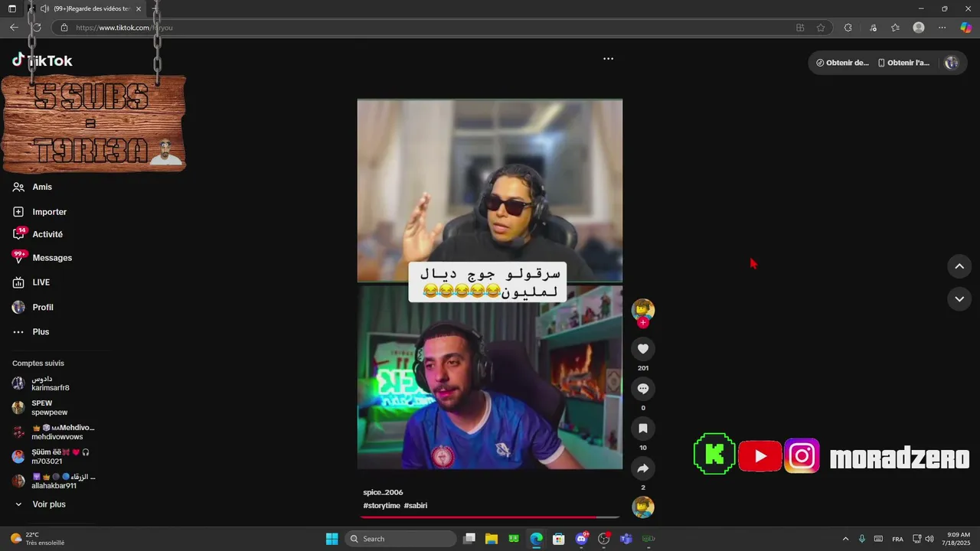The image size is (980, 551).
Task: Switch the FRA input language
Action: click(x=898, y=539)
